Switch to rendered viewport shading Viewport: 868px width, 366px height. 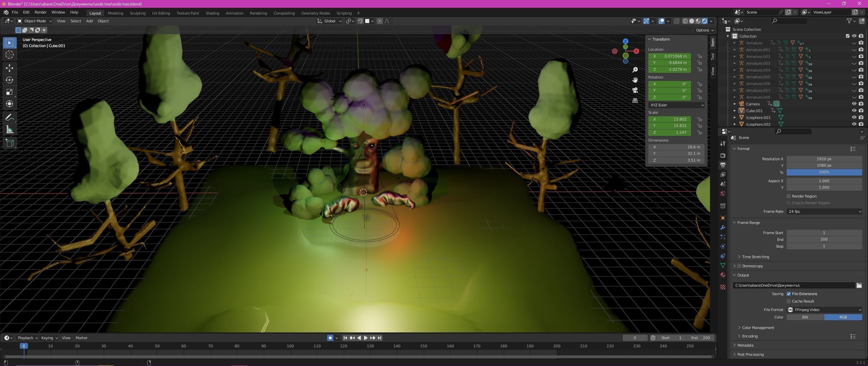point(705,21)
